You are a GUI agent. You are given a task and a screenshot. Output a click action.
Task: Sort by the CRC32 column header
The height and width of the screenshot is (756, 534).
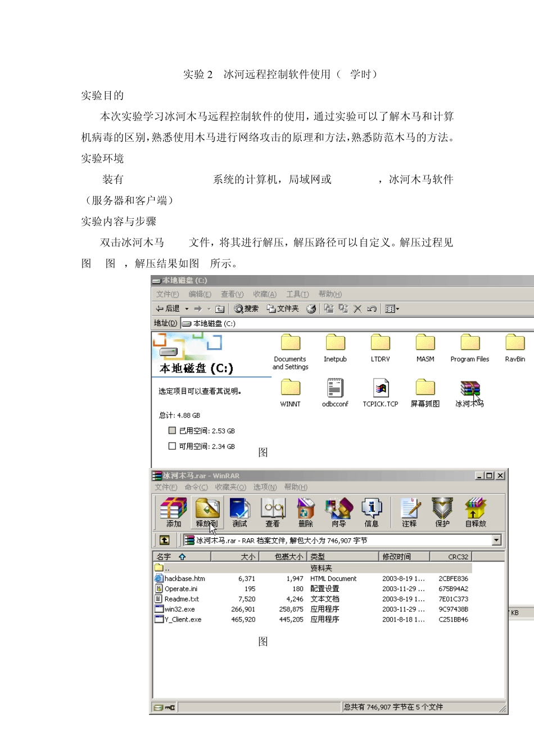click(451, 556)
